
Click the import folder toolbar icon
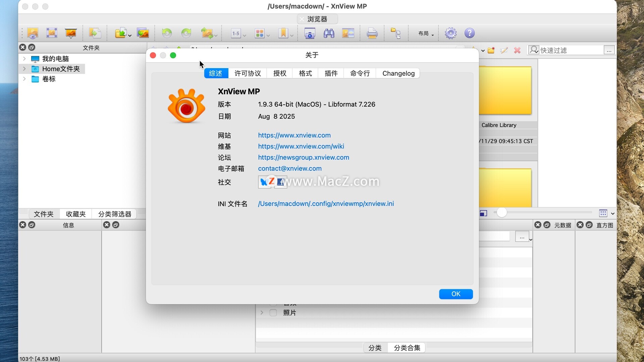coord(121,33)
